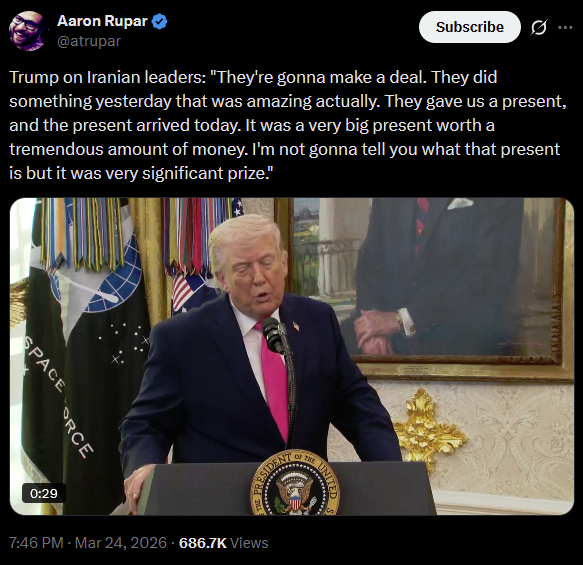Click the pink tie in the video
583x565 pixels.
[274, 381]
